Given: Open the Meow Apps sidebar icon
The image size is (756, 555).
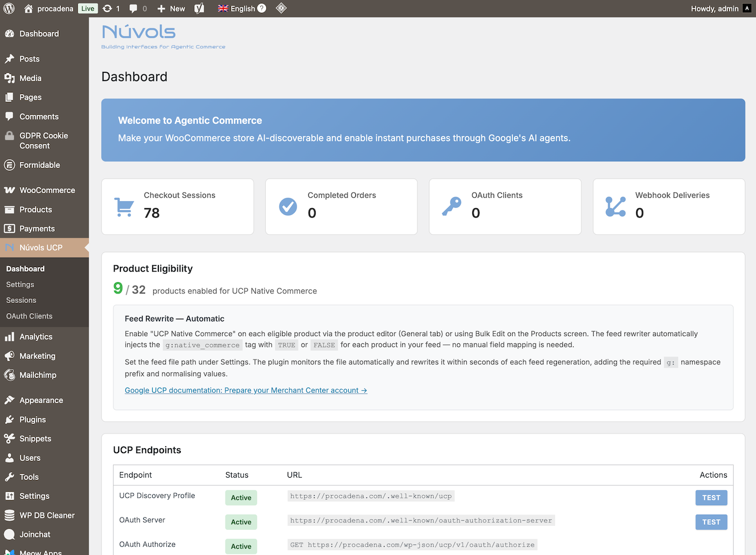Looking at the screenshot, I should point(10,551).
